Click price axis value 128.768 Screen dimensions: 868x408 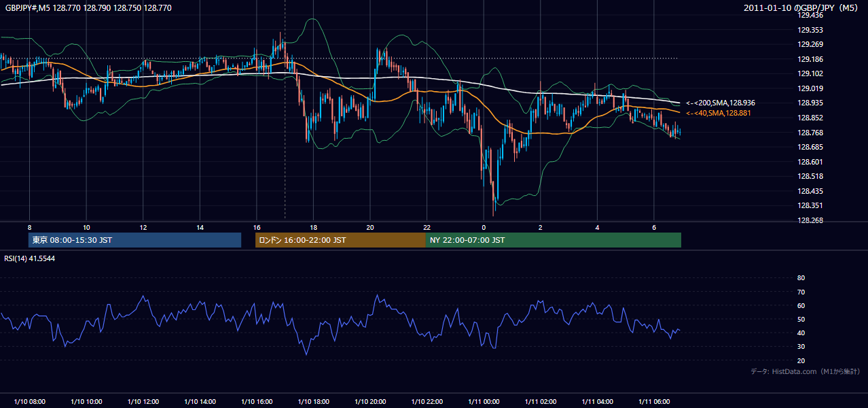tap(811, 133)
